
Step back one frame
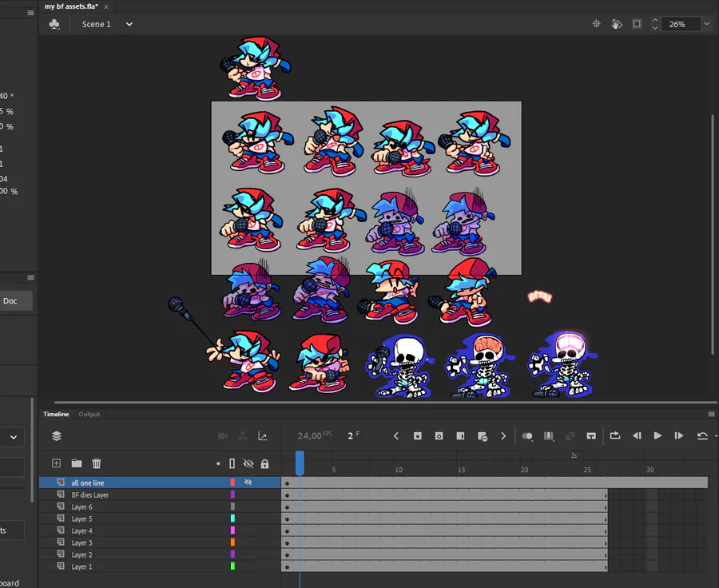637,435
